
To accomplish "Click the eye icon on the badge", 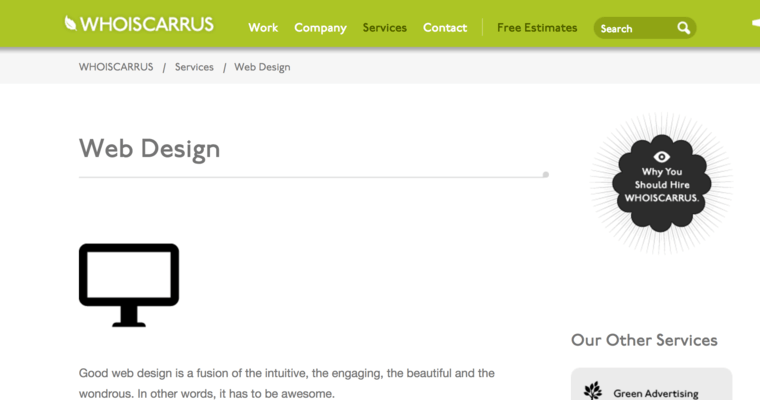I will pyautogui.click(x=661, y=156).
